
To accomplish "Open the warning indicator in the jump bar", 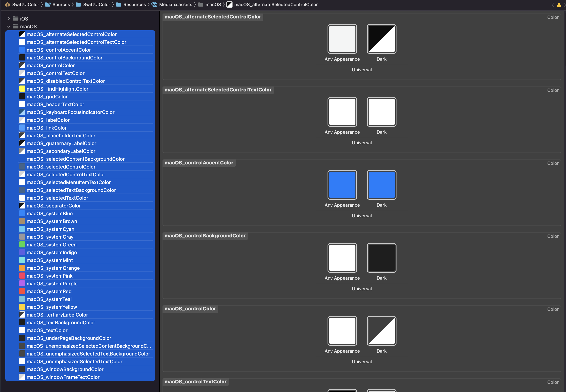I will [559, 5].
